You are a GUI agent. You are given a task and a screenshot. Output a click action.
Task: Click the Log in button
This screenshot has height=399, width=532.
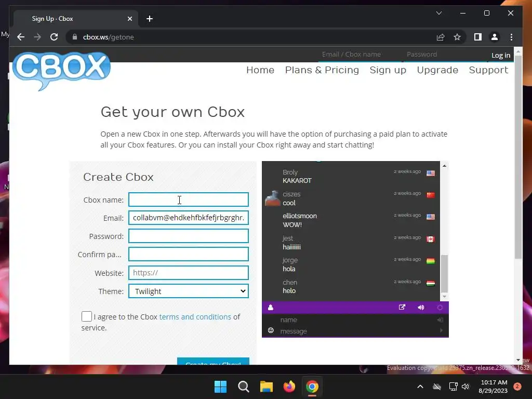pos(501,55)
